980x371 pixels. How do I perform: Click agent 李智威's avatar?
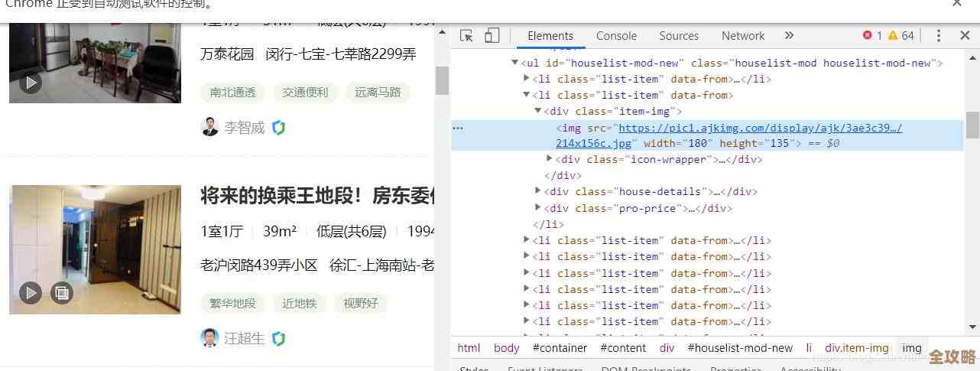tap(209, 127)
